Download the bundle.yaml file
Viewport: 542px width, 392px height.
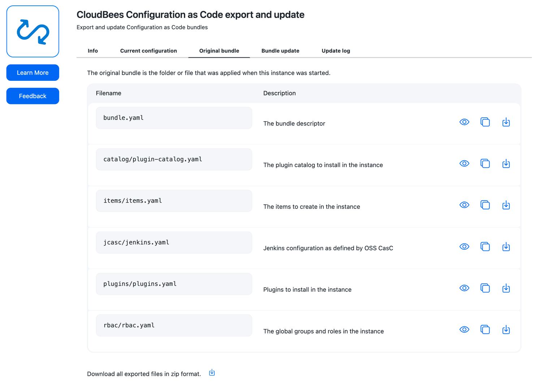tap(506, 122)
